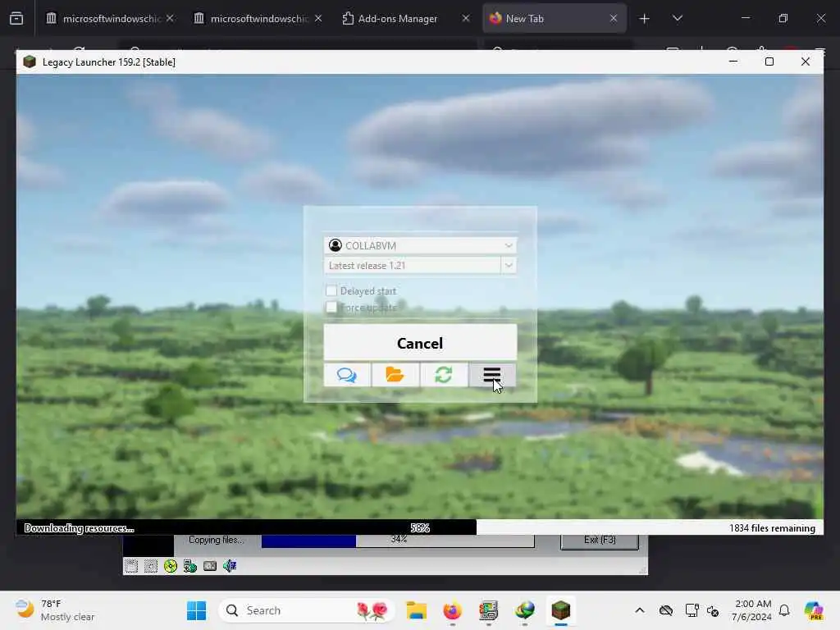Open a new Firefox tab with plus icon
The height and width of the screenshot is (630, 840).
(644, 18)
